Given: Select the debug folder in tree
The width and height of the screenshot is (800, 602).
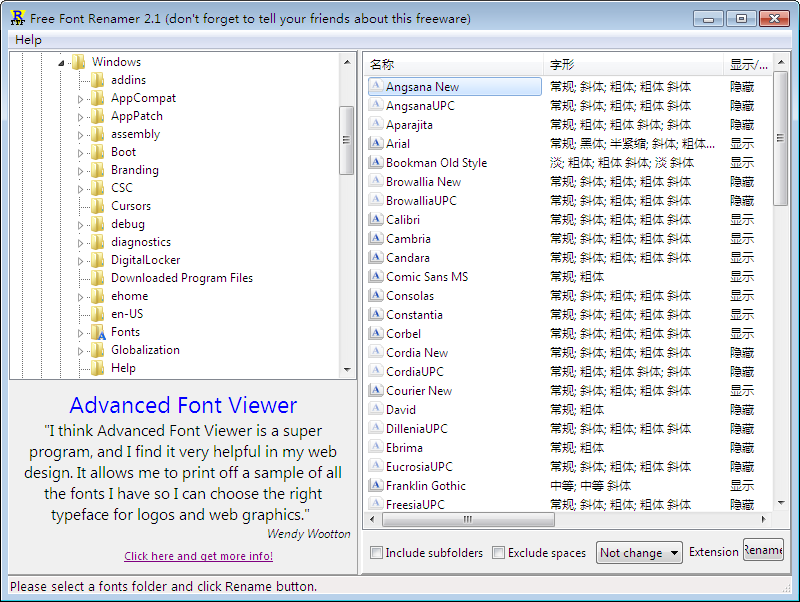Looking at the screenshot, I should (x=128, y=224).
